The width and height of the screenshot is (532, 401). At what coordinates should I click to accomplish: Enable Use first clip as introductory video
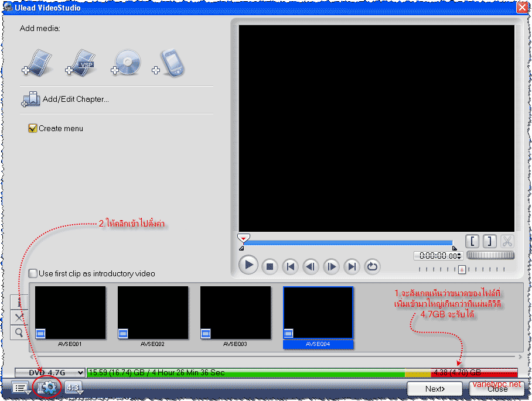point(33,273)
